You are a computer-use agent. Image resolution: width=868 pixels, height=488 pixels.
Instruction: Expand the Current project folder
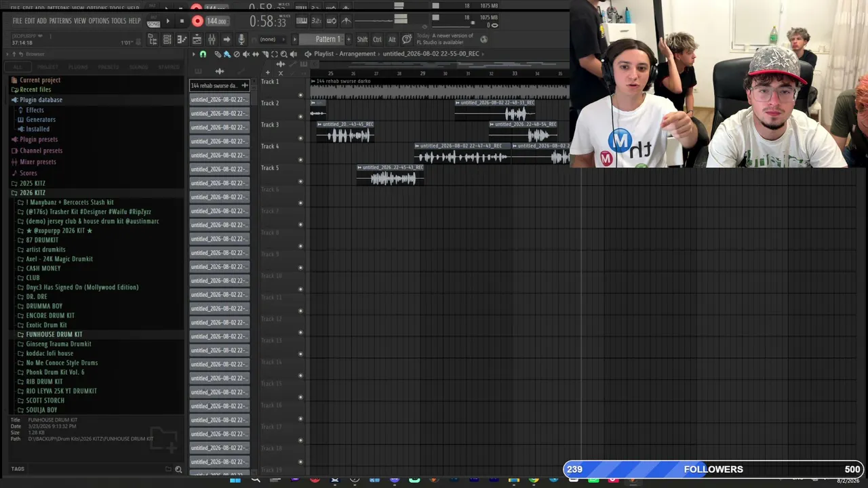coord(40,80)
